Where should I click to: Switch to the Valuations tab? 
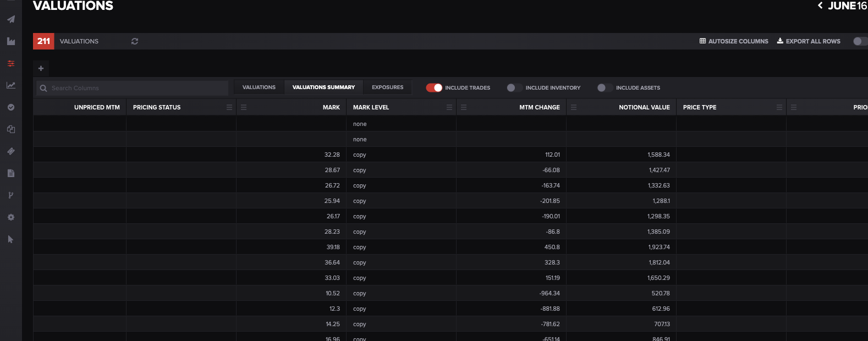pos(259,87)
